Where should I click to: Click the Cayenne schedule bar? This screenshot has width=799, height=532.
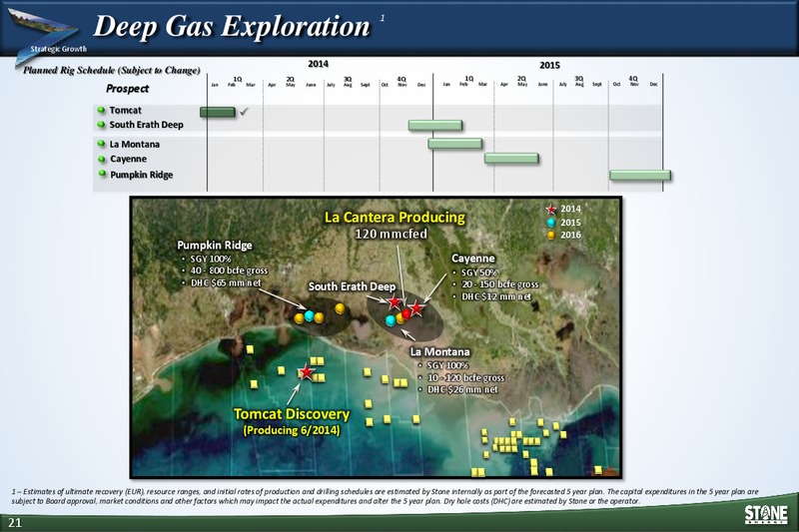[x=511, y=159]
